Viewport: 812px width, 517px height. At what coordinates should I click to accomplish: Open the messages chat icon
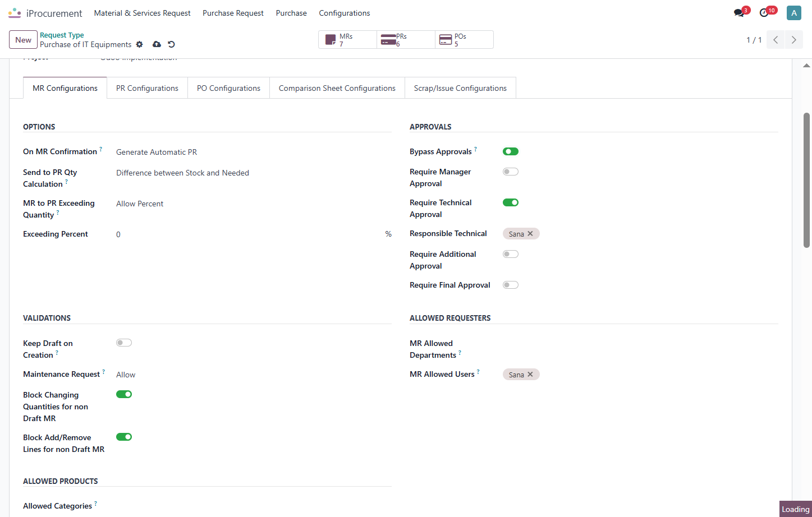click(739, 13)
